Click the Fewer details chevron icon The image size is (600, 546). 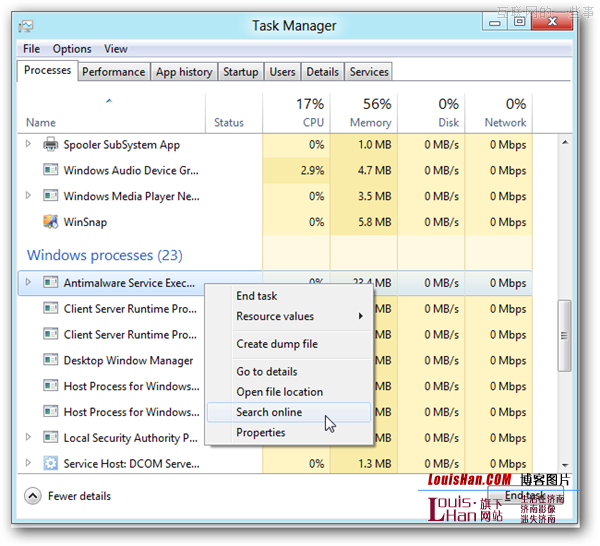(x=33, y=496)
